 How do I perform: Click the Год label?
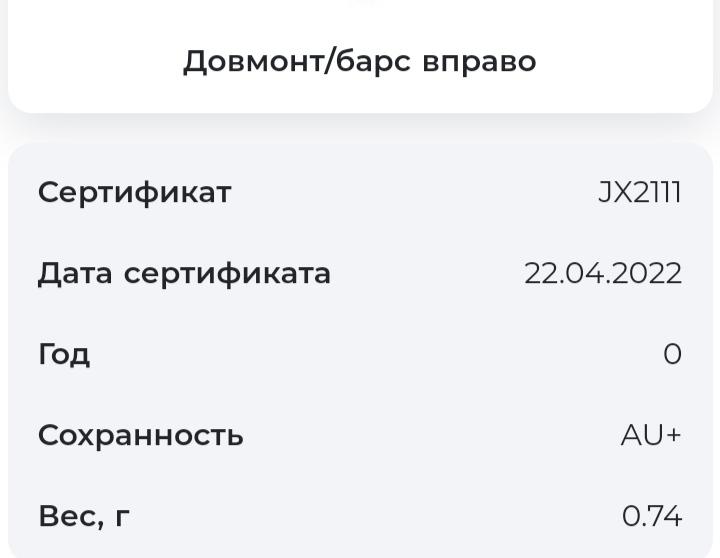pyautogui.click(x=64, y=354)
